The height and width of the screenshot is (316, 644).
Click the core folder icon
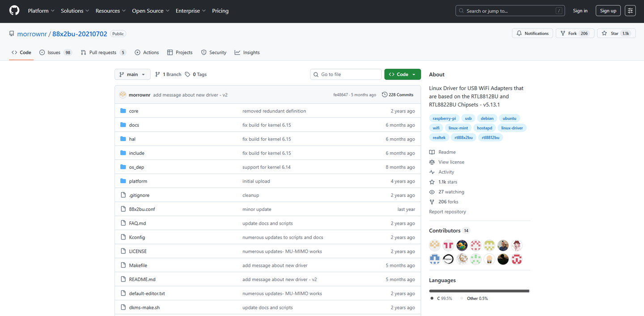coord(123,111)
